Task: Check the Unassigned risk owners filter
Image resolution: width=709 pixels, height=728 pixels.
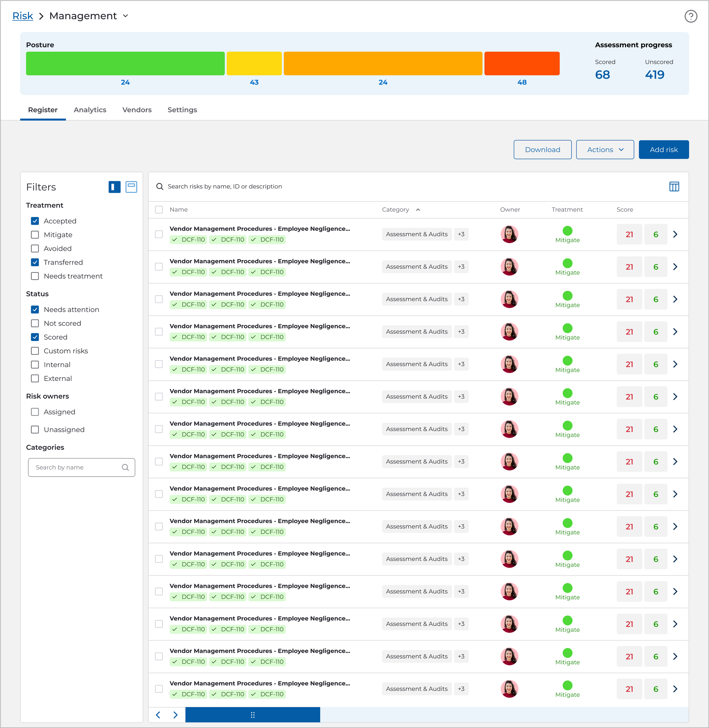Action: [35, 429]
